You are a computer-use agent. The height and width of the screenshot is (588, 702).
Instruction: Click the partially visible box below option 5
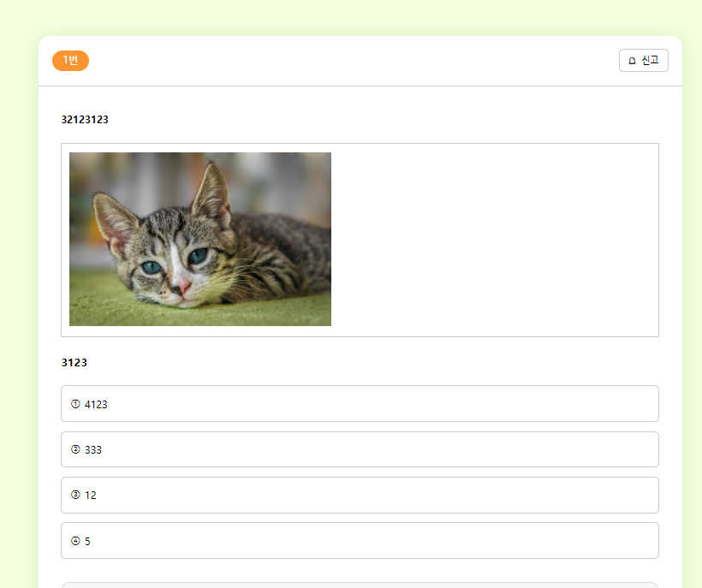pyautogui.click(x=360, y=585)
